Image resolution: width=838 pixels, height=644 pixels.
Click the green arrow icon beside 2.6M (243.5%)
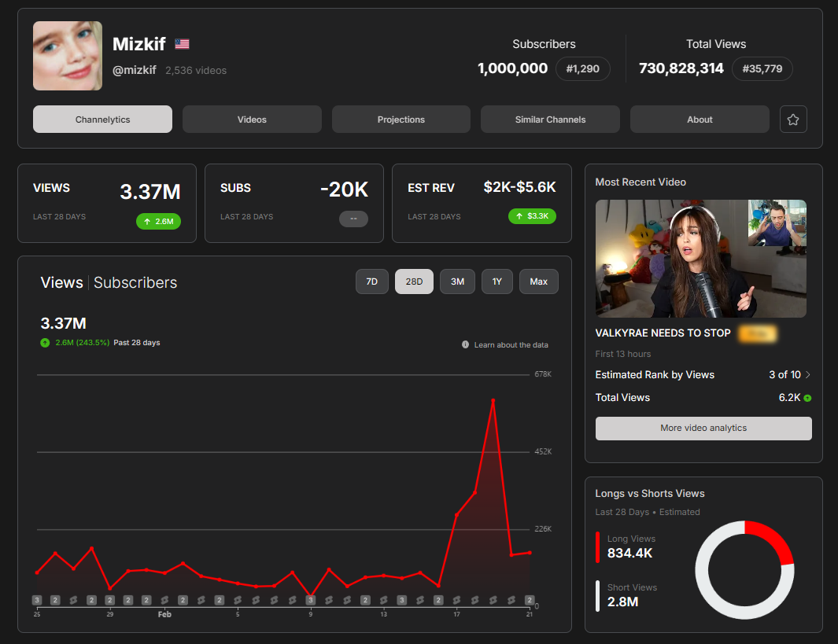click(45, 343)
